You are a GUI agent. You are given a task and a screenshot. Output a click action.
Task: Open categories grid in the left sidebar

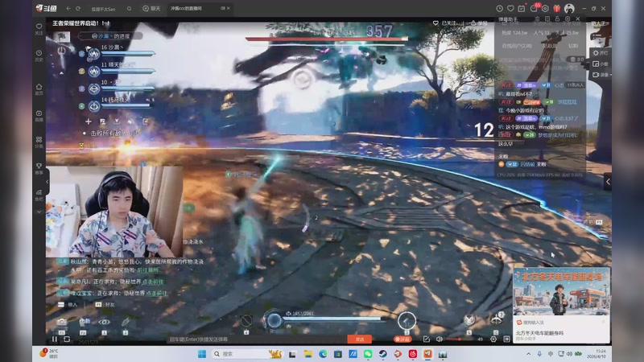(39, 142)
